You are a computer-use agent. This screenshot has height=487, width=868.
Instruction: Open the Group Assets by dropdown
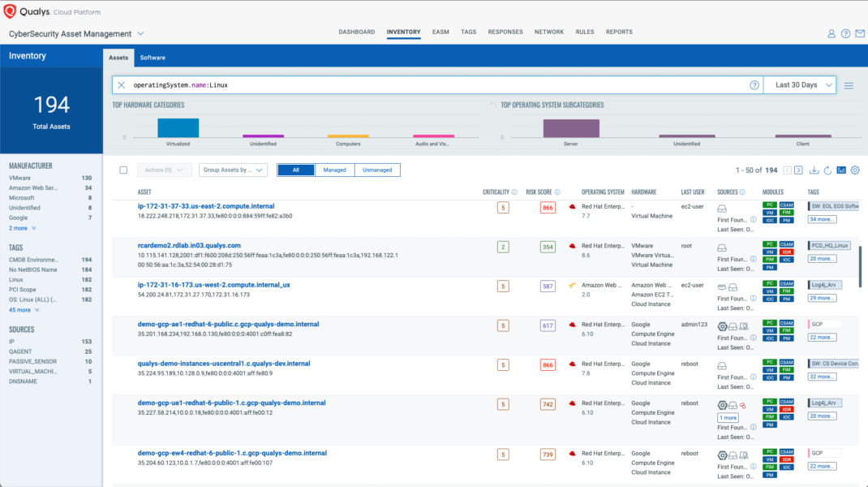coord(233,170)
